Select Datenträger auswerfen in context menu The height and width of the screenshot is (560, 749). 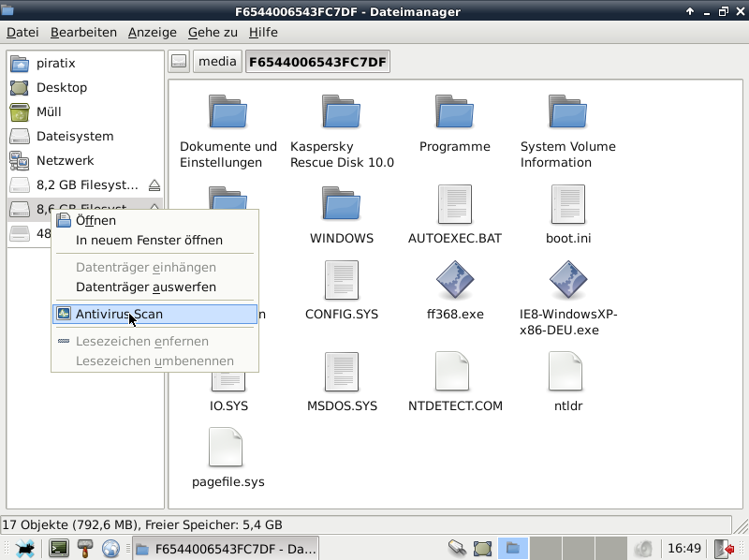click(x=145, y=287)
